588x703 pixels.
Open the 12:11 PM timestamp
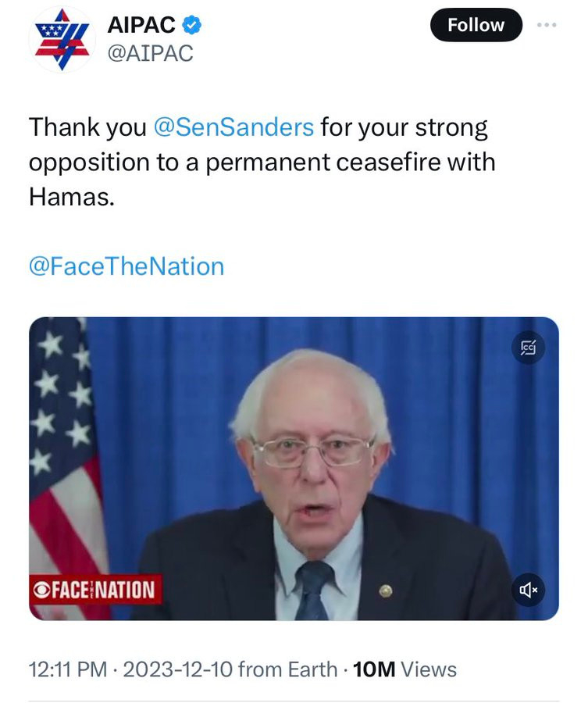pyautogui.click(x=66, y=669)
